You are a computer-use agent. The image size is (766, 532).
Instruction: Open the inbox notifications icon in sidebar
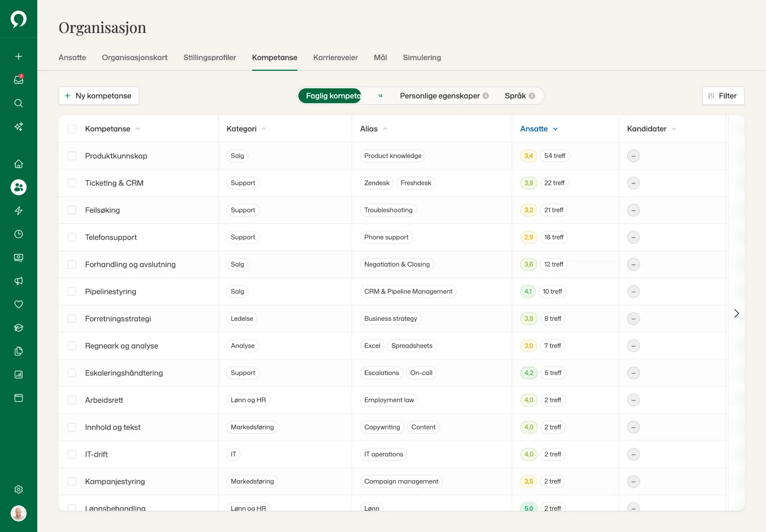[x=19, y=79]
